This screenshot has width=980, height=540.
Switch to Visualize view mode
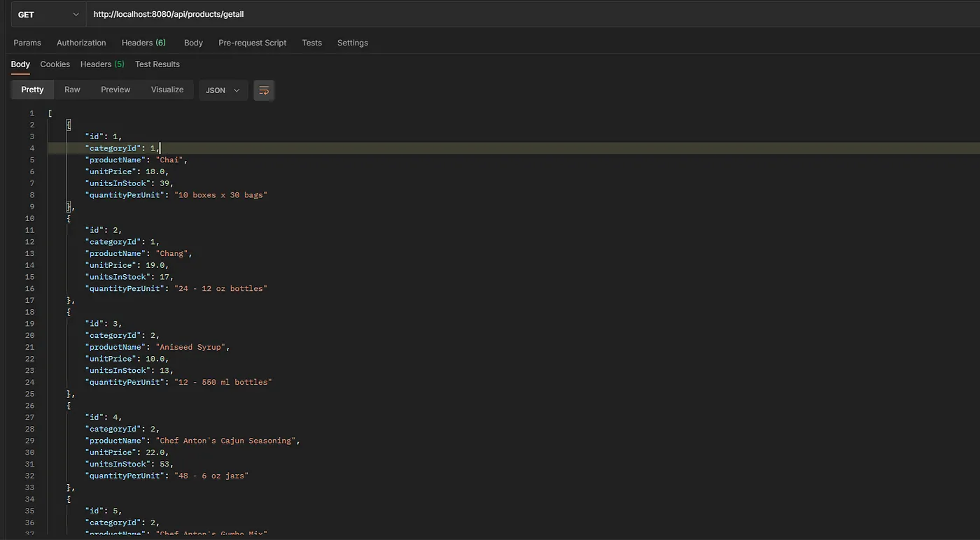(x=167, y=90)
